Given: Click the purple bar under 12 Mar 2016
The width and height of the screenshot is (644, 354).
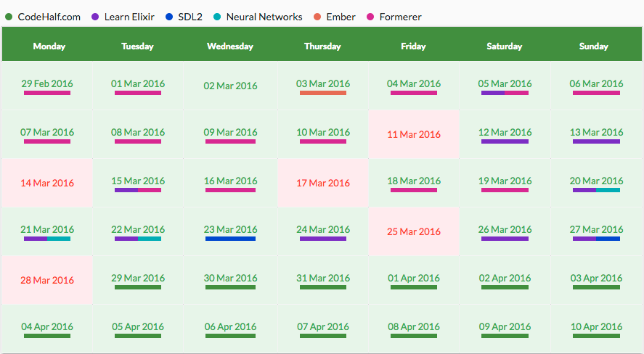Looking at the screenshot, I should pos(505,141).
